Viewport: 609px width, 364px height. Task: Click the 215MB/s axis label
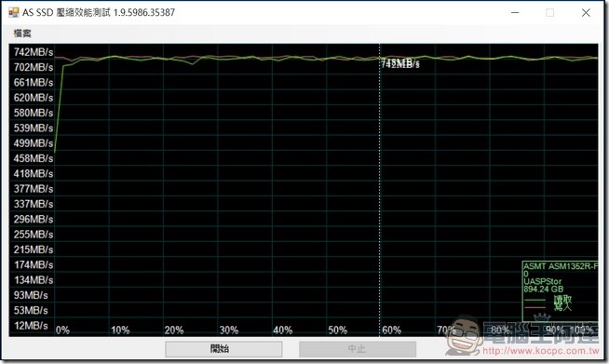pos(34,249)
